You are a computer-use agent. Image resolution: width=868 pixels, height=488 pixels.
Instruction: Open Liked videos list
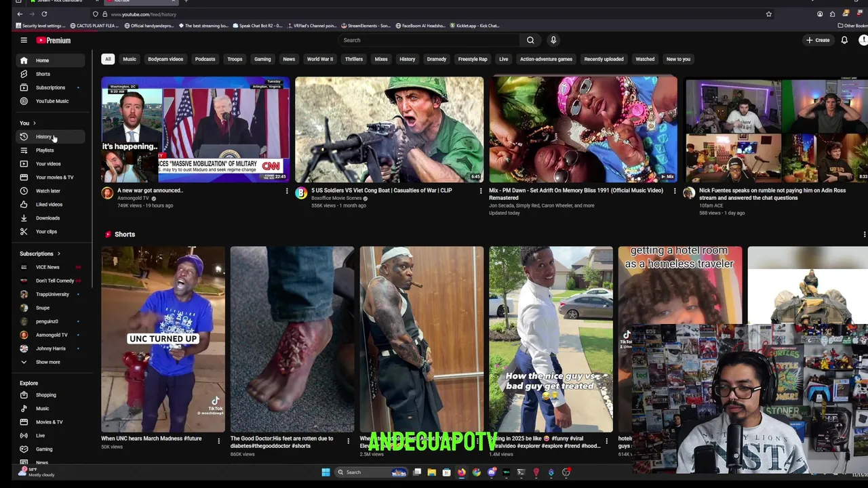(x=52, y=204)
